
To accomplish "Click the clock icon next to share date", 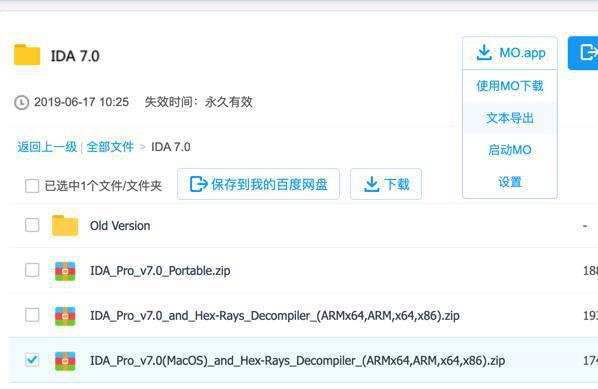I will pos(21,102).
